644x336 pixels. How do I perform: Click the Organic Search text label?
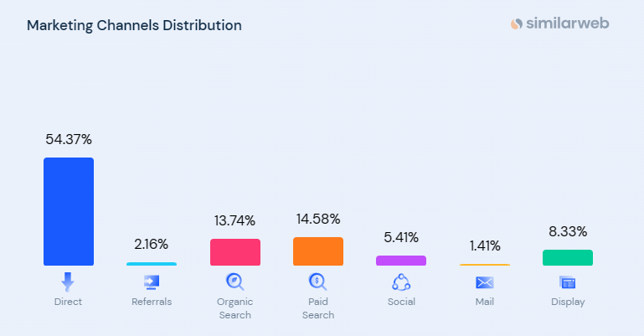[x=235, y=308]
